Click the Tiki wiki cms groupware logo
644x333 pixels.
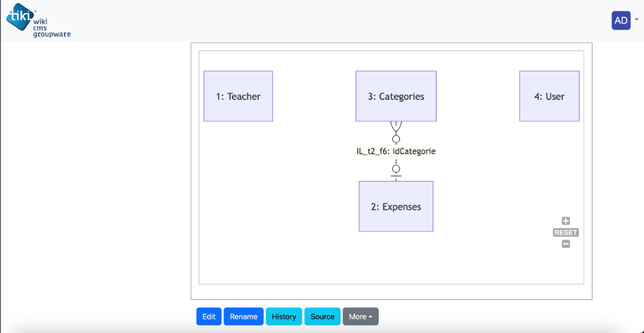38,21
